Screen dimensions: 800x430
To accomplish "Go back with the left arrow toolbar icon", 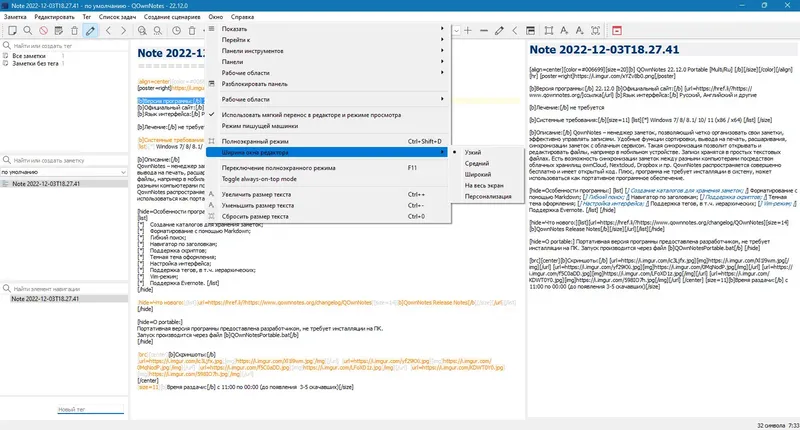I will [x=108, y=31].
